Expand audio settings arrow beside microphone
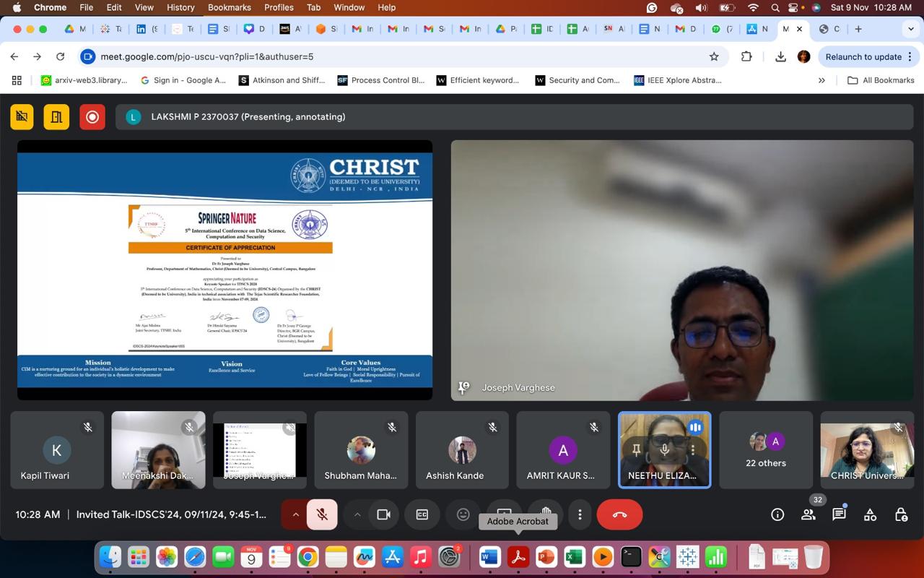 [295, 514]
